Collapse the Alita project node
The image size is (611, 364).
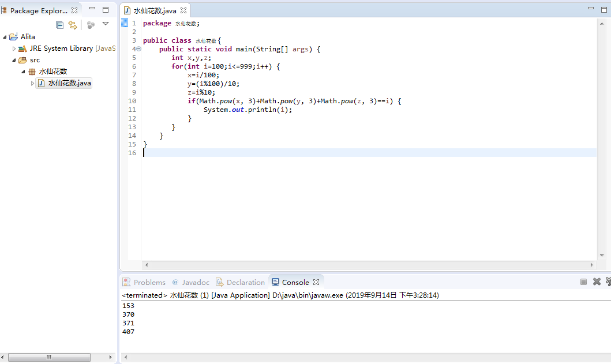point(5,37)
